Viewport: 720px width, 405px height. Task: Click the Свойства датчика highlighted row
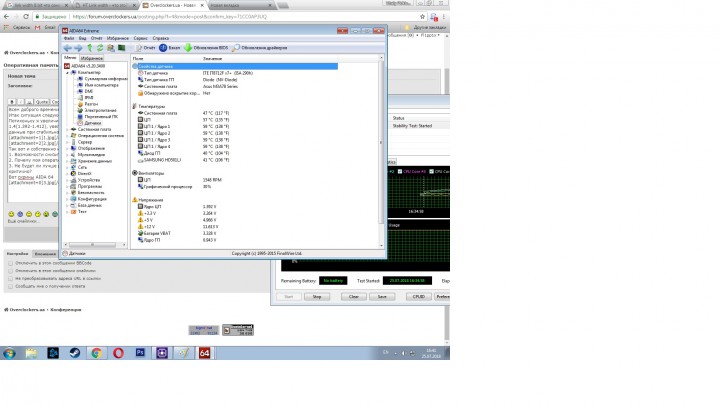235,67
